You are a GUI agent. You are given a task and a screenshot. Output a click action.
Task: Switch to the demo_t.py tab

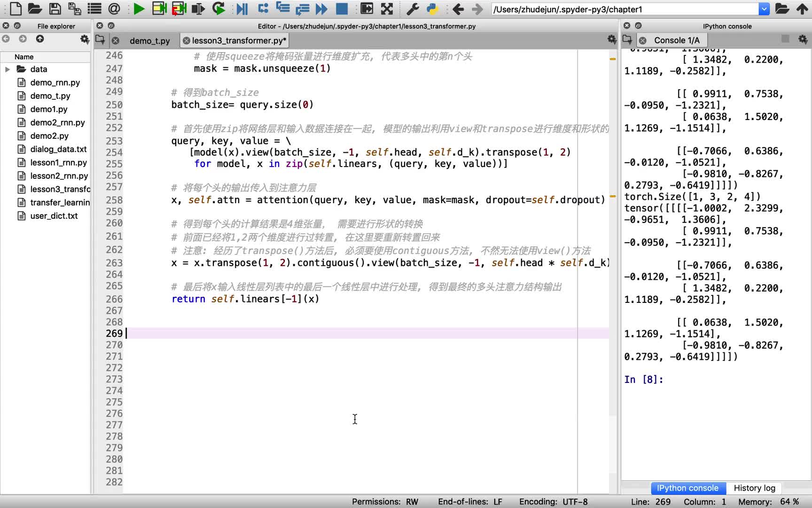[x=149, y=41]
